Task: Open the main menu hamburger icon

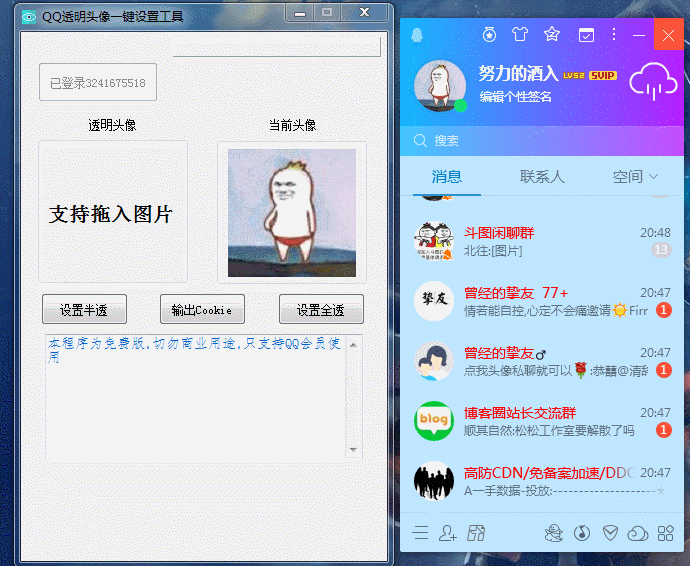Action: click(x=420, y=533)
